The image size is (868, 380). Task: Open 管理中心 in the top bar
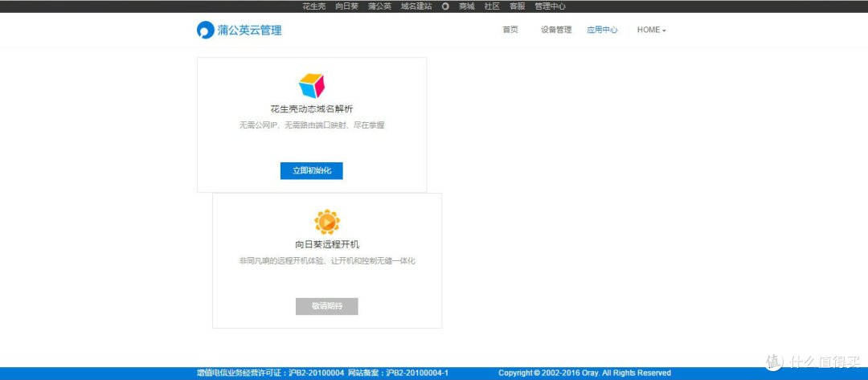tap(551, 6)
